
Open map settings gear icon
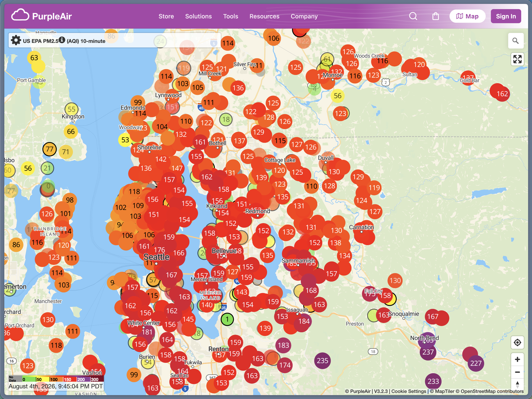click(x=16, y=40)
